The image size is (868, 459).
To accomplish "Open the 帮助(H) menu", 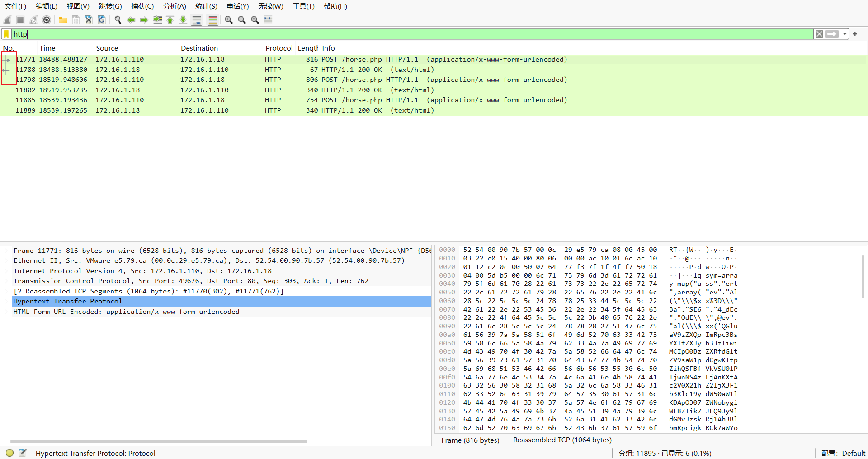I will (335, 6).
